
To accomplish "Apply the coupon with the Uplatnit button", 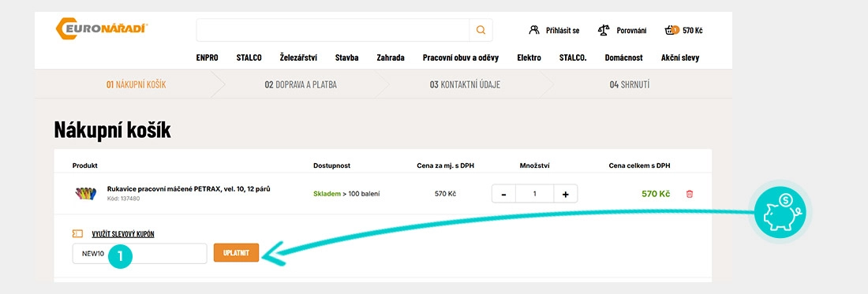I will [x=236, y=253].
